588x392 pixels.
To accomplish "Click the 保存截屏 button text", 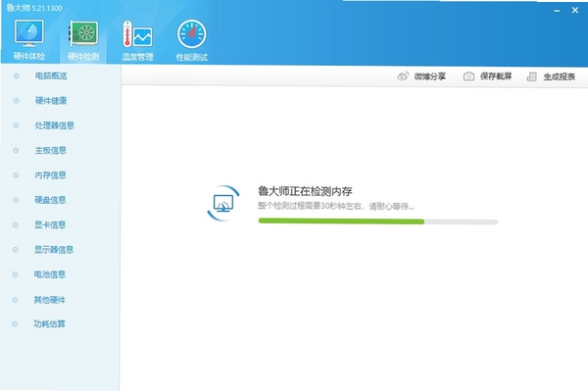I will (x=496, y=76).
